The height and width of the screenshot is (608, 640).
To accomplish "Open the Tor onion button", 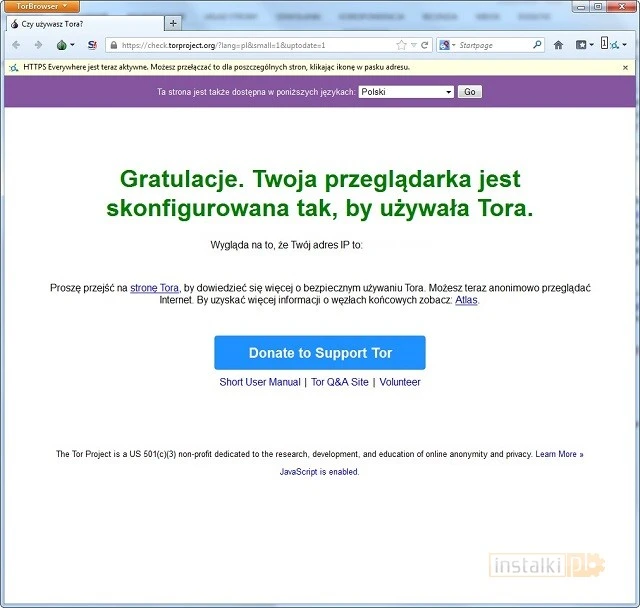I will coord(62,45).
